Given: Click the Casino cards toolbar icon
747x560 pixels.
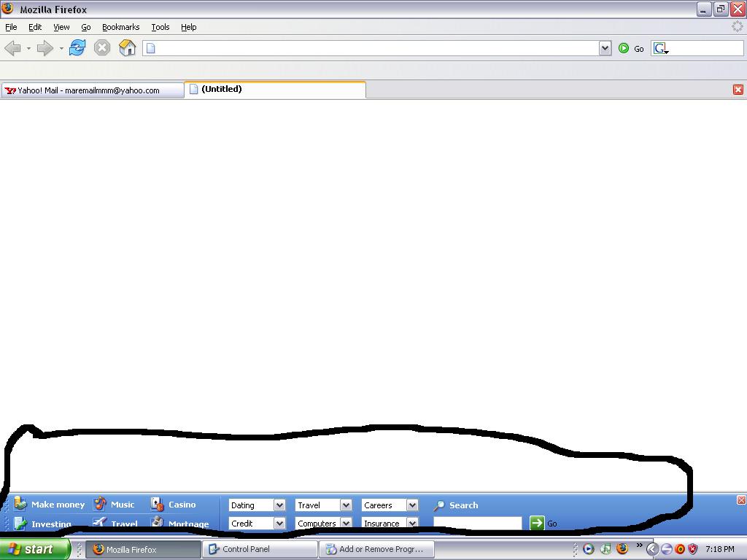Looking at the screenshot, I should [158, 504].
